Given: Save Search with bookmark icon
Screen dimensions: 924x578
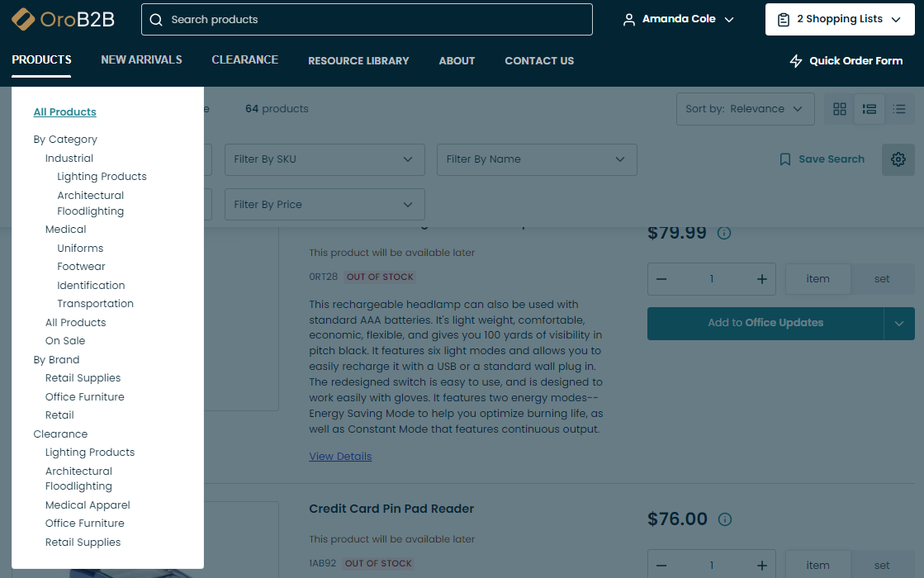Looking at the screenshot, I should (x=822, y=159).
